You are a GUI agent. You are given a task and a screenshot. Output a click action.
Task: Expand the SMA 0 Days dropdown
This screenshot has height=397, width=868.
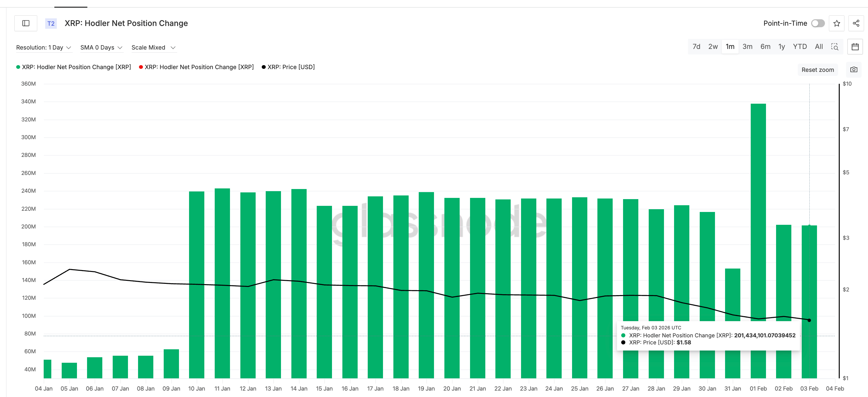[101, 47]
